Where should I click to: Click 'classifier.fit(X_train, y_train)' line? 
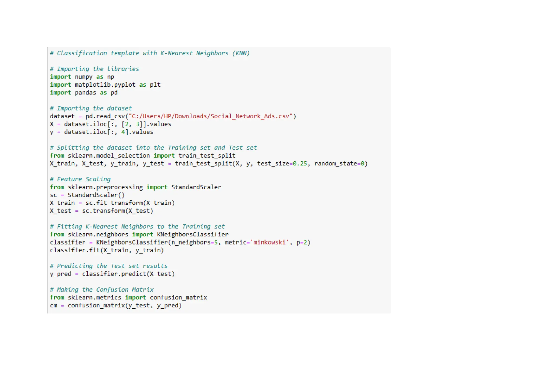(107, 250)
